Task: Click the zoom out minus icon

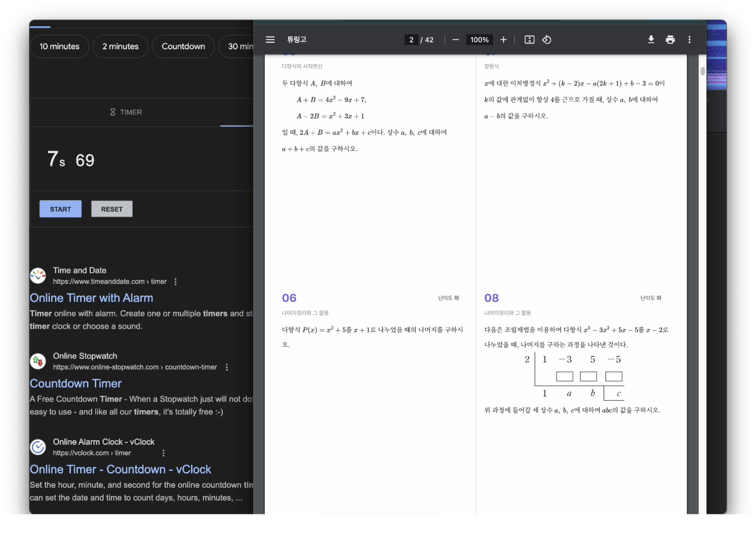Action: [455, 40]
